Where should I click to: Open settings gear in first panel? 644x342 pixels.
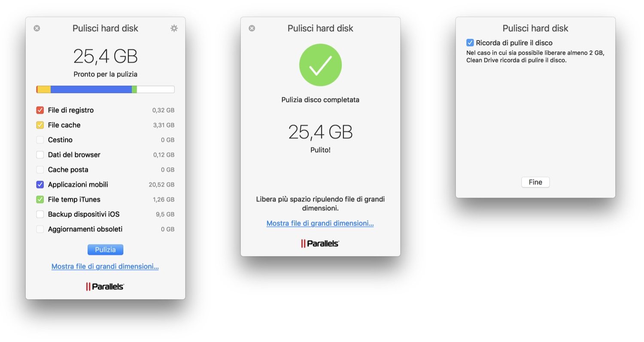point(174,28)
